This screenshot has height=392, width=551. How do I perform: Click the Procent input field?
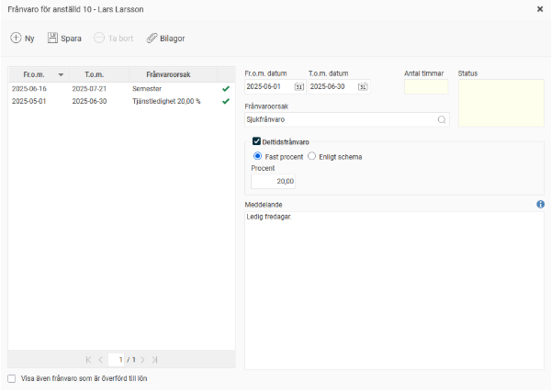click(273, 182)
